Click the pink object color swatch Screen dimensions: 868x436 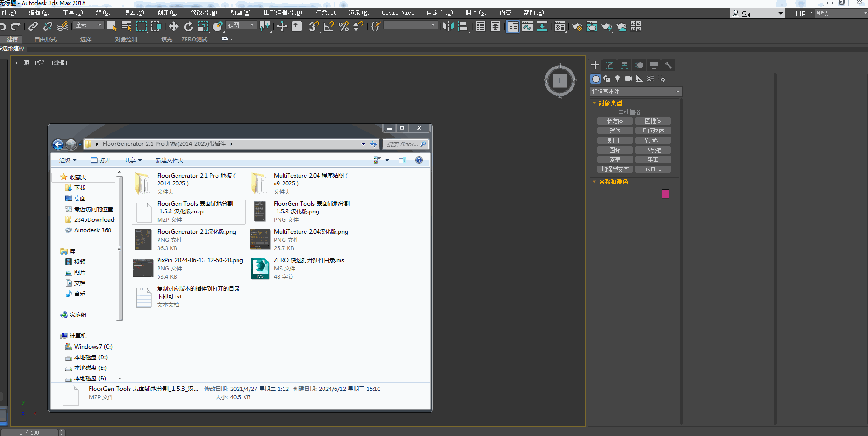(665, 194)
